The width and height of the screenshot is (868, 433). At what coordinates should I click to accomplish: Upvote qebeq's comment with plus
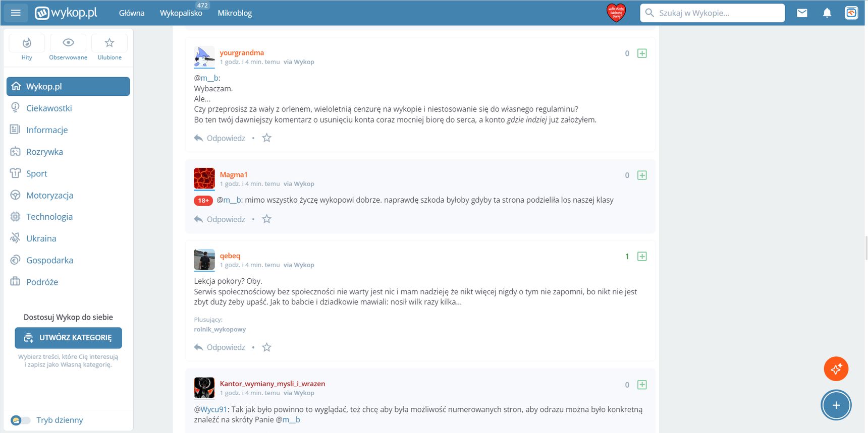click(x=642, y=257)
